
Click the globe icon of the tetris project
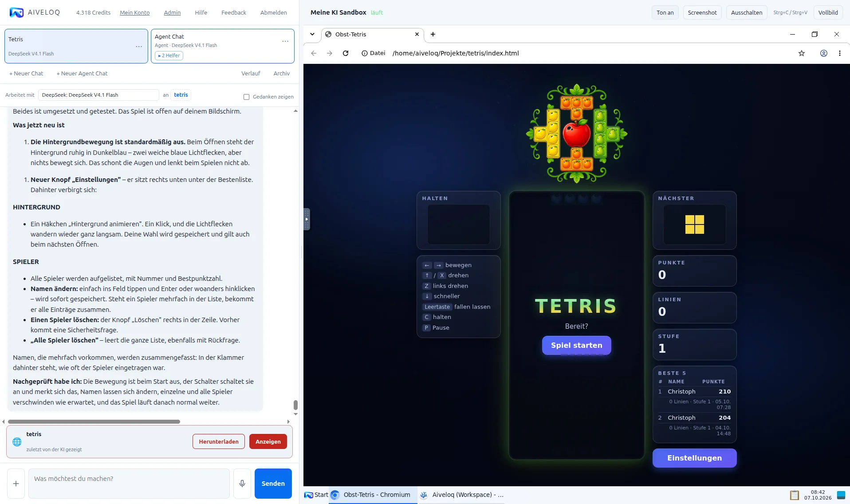17,442
